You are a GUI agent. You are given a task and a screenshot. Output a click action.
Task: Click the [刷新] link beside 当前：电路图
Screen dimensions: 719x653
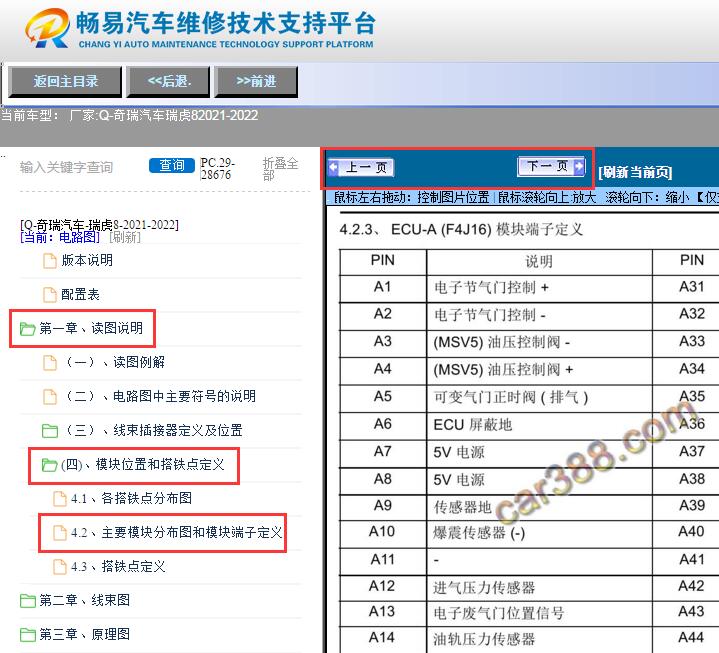[125, 237]
